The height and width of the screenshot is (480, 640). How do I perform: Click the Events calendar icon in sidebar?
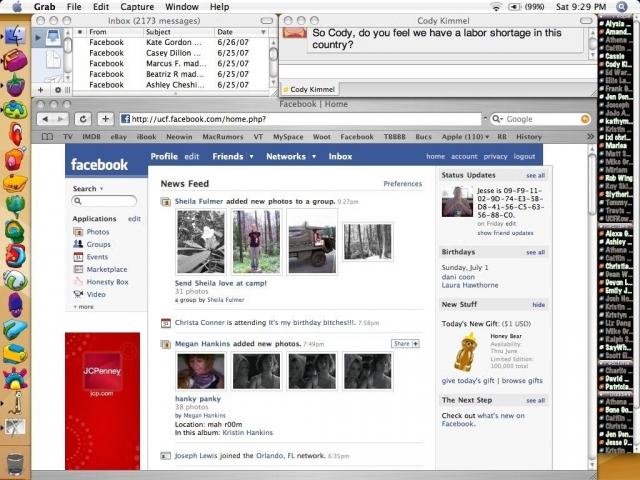pos(78,257)
